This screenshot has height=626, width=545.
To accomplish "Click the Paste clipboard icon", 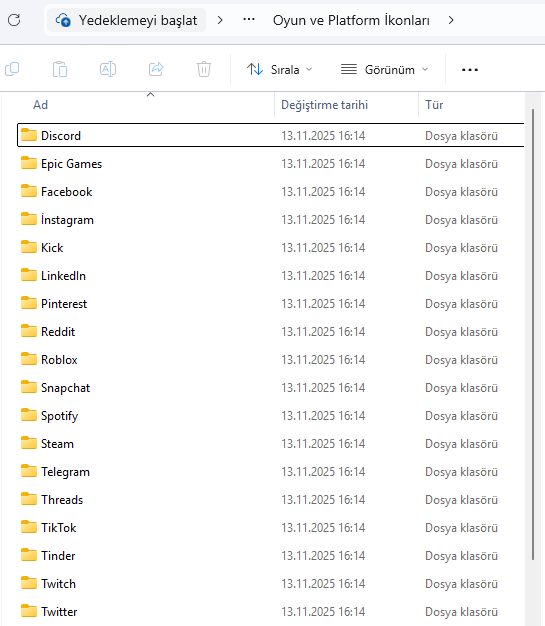I will click(x=60, y=69).
